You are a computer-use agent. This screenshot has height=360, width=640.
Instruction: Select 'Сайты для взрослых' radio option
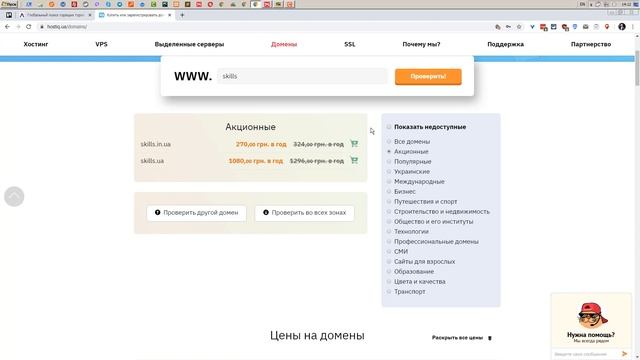click(389, 261)
